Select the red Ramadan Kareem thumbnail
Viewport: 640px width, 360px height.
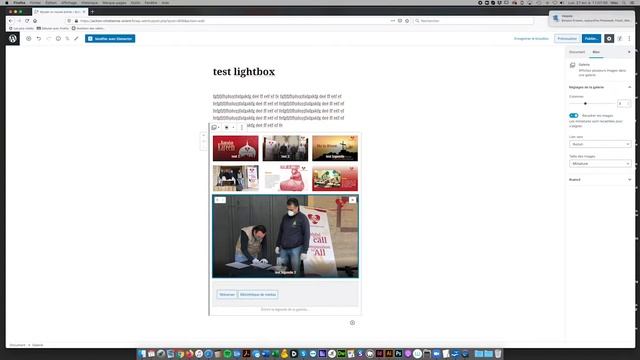click(x=236, y=148)
